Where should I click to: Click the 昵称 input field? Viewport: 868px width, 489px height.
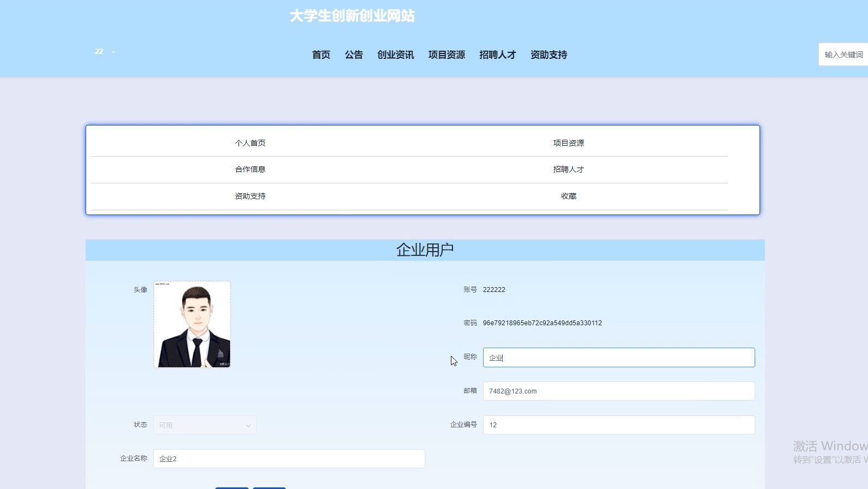[x=619, y=357]
